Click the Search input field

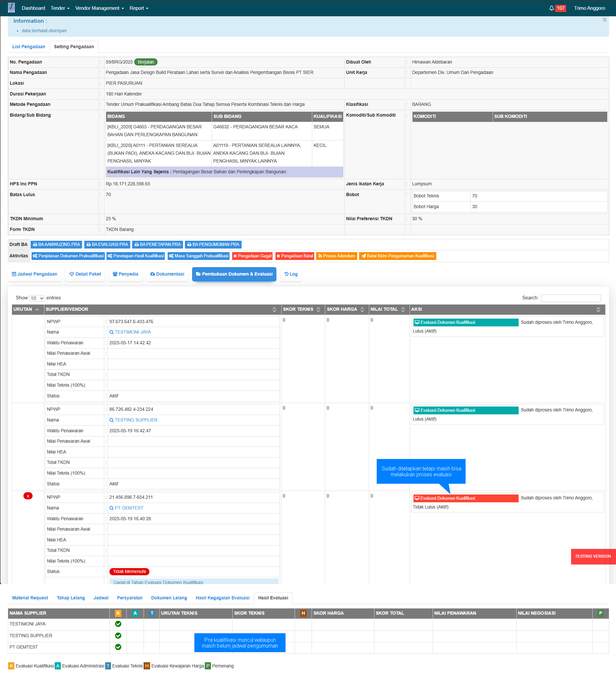571,298
